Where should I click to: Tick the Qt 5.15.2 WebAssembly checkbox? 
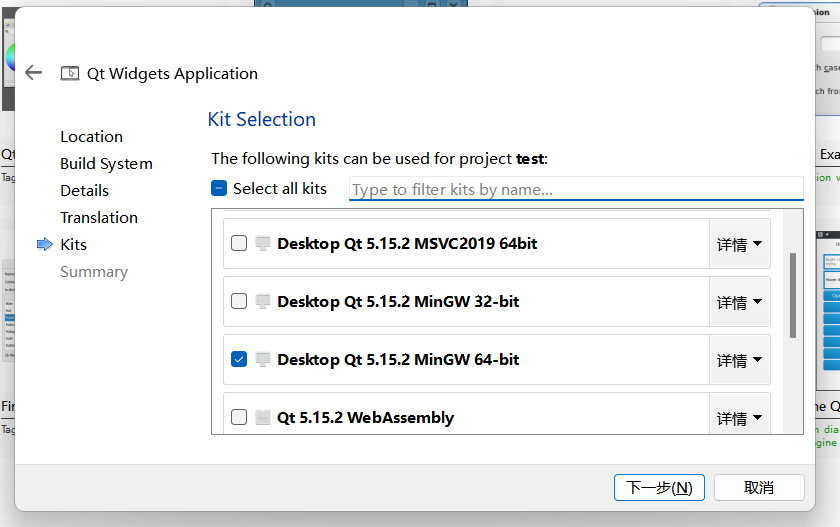pos(239,417)
